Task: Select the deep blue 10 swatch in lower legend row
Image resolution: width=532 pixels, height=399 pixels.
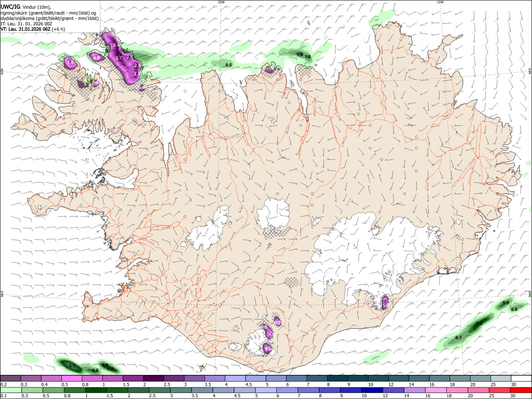Action: (372, 390)
